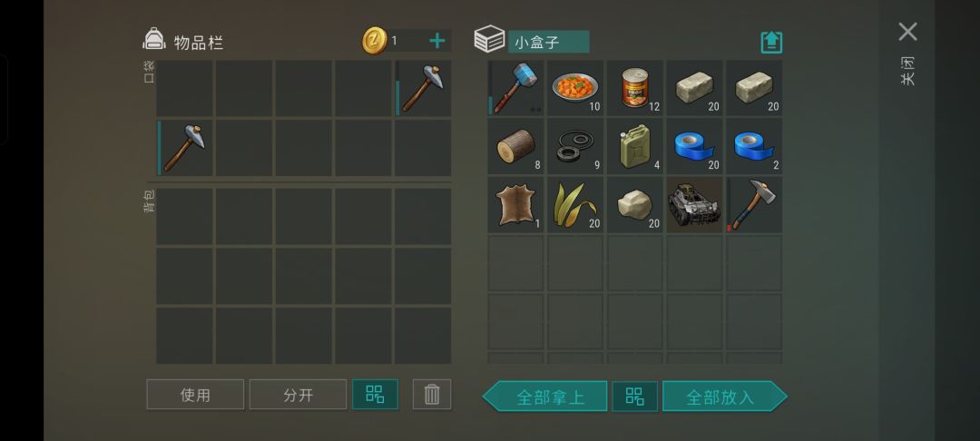
Task: Select the rubber parts stack of 9
Action: tap(575, 147)
